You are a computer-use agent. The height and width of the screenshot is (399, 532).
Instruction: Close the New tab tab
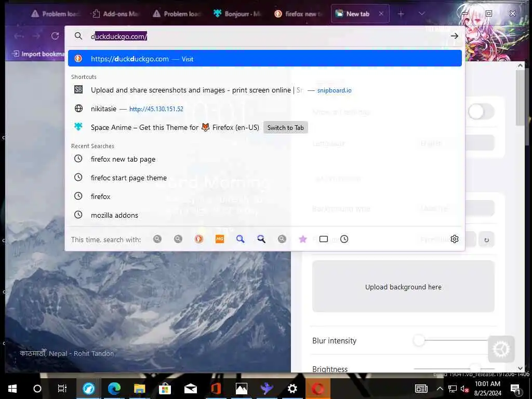coord(381,14)
